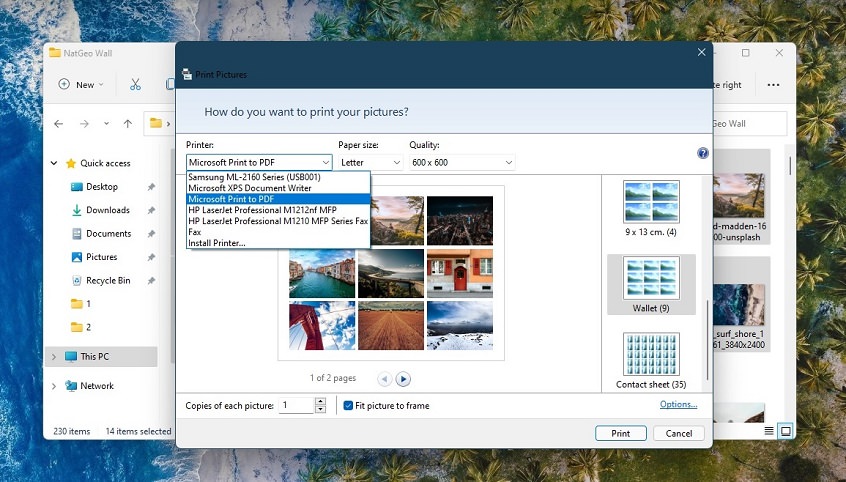Click the pin icon next to Recycle Bin
846x482 pixels.
(151, 281)
